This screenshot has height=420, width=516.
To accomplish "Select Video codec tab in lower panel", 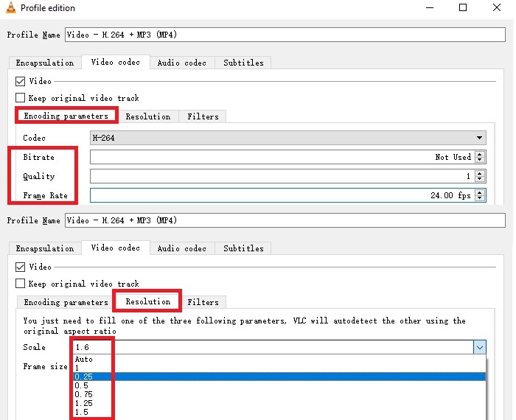I will click(116, 248).
